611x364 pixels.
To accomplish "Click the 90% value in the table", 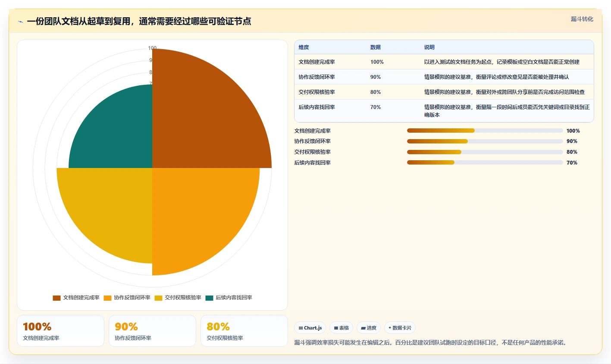I will (376, 77).
